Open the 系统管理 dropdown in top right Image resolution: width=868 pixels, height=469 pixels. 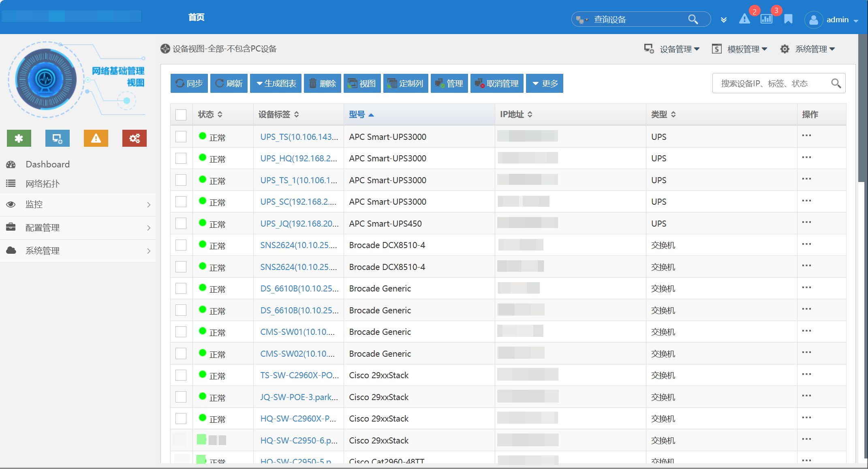tap(808, 49)
